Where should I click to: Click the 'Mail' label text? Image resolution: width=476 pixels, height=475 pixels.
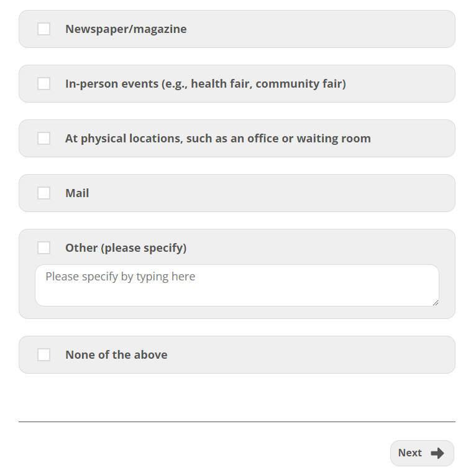[77, 193]
